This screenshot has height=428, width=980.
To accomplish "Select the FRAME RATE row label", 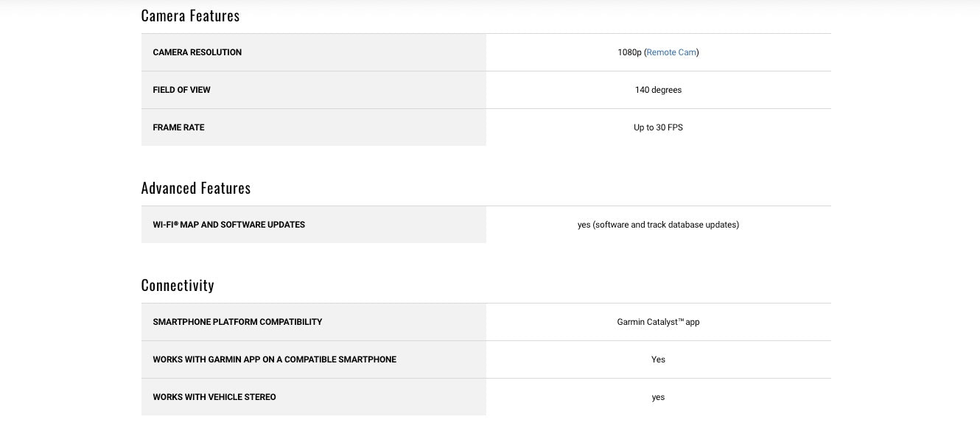I will [178, 127].
